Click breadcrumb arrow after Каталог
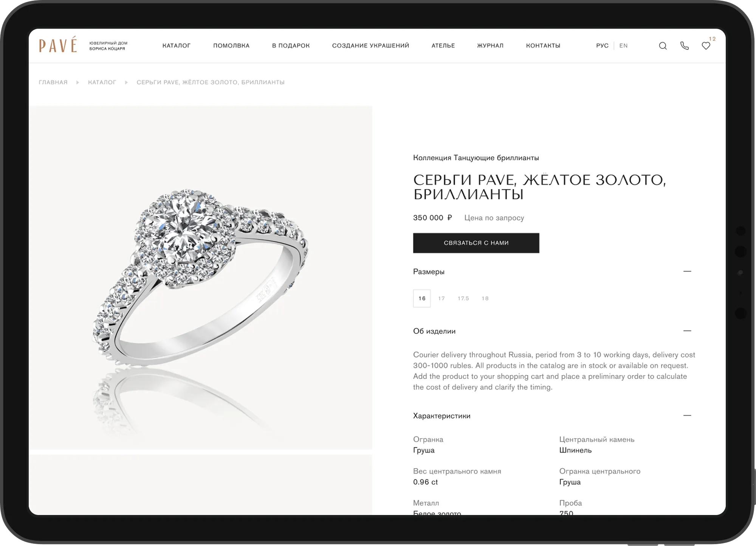 (x=126, y=82)
